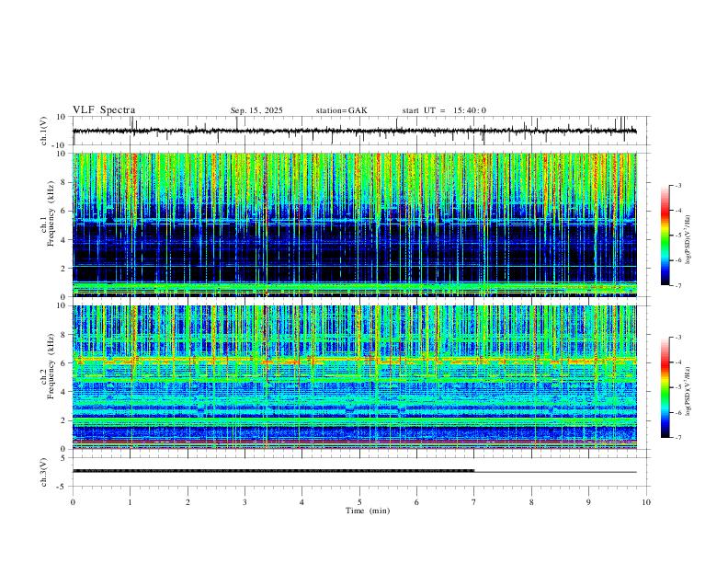Viewport: 728px width, 563px height.
Task: Click the thick ch.3 signal trace
Action: [274, 471]
